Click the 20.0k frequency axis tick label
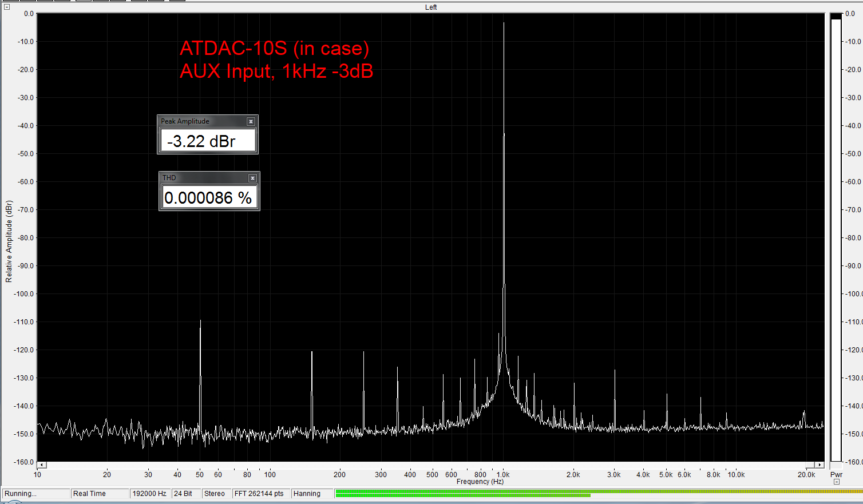 (806, 474)
